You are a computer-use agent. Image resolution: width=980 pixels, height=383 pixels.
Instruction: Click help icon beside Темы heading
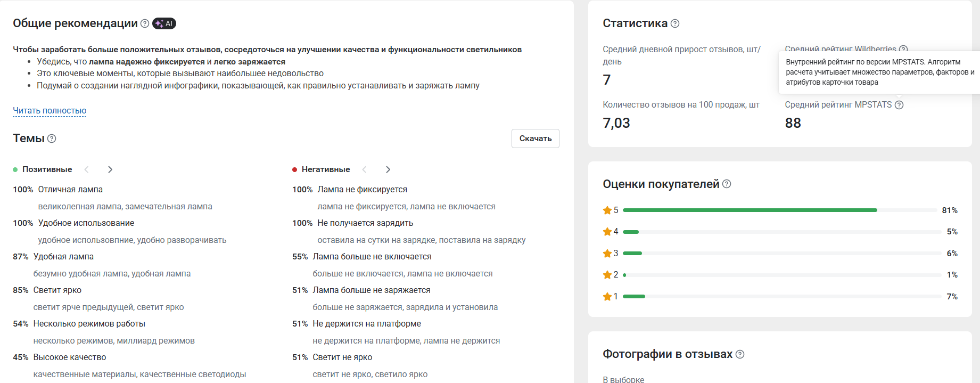pyautogui.click(x=52, y=138)
